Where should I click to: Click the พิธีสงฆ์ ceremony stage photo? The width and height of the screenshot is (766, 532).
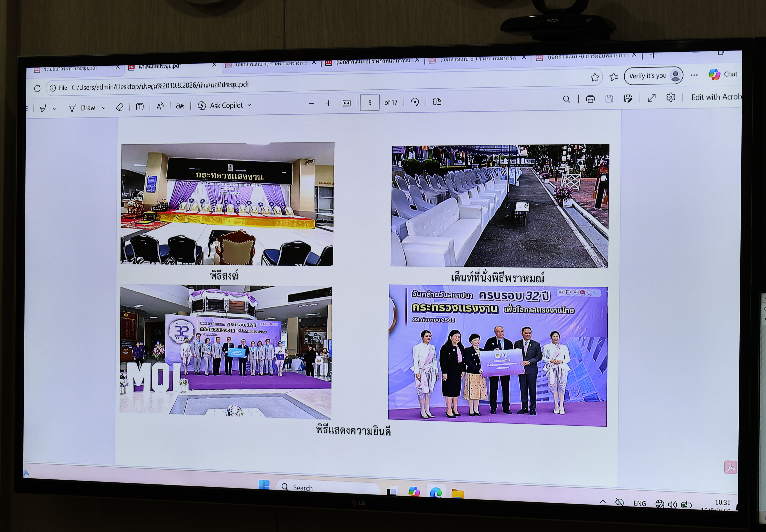227,204
